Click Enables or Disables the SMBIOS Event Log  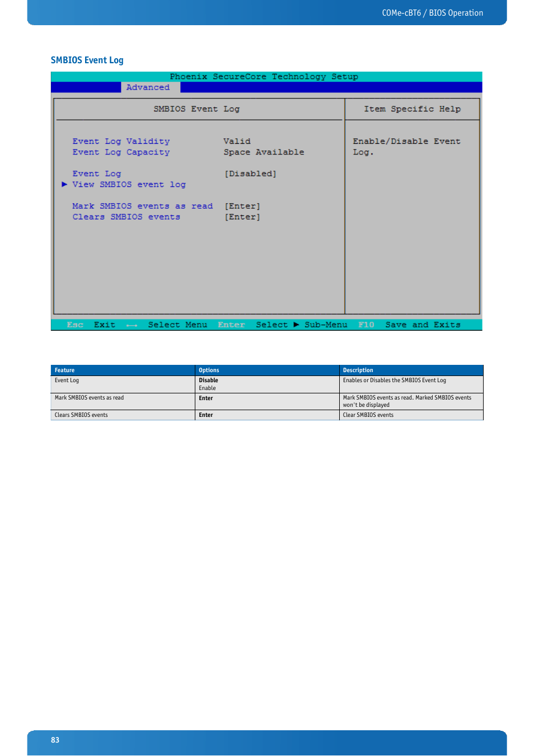pyautogui.click(x=395, y=381)
